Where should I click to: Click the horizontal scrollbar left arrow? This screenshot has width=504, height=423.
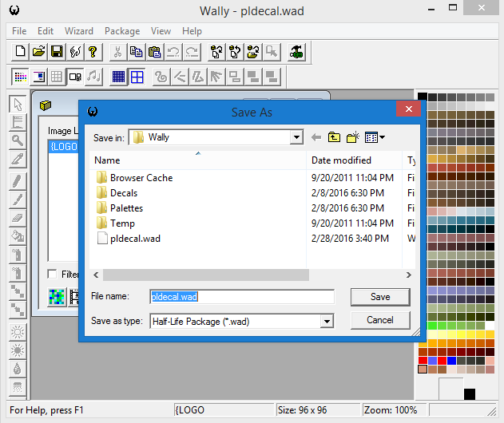tap(96, 275)
